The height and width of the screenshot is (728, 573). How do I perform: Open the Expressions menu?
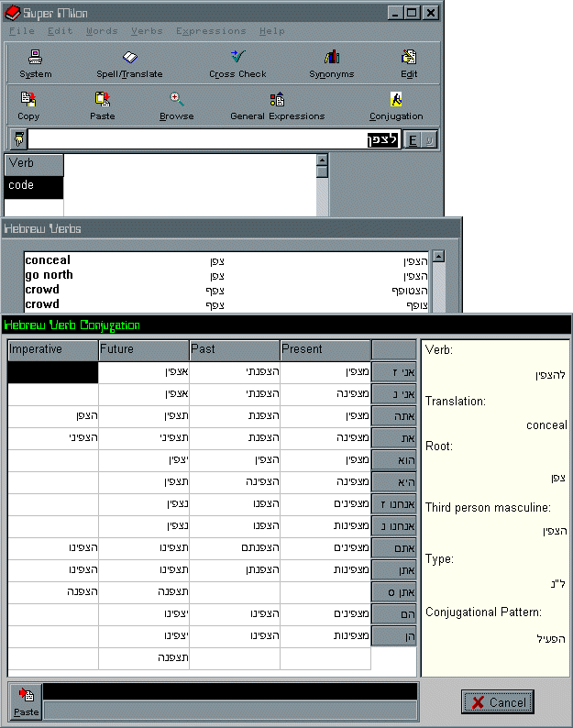click(211, 31)
